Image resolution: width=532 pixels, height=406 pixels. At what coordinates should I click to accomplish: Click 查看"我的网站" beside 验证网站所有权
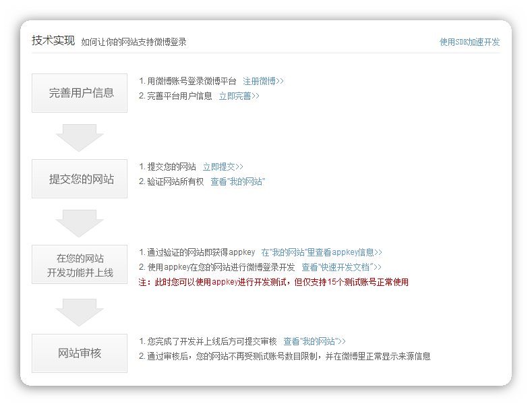(237, 181)
